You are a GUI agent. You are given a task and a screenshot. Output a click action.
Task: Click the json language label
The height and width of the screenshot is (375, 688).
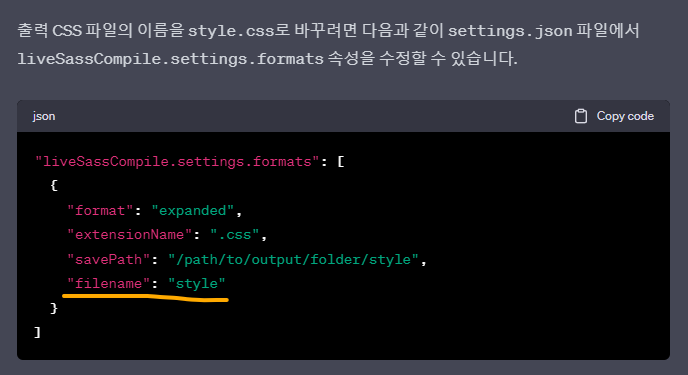(x=44, y=117)
